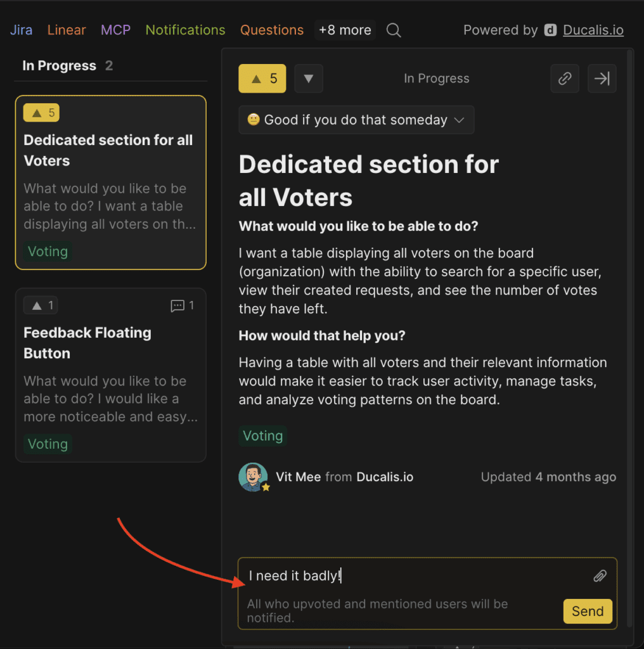Toggle the yellow 5-vote upvote button

262,79
